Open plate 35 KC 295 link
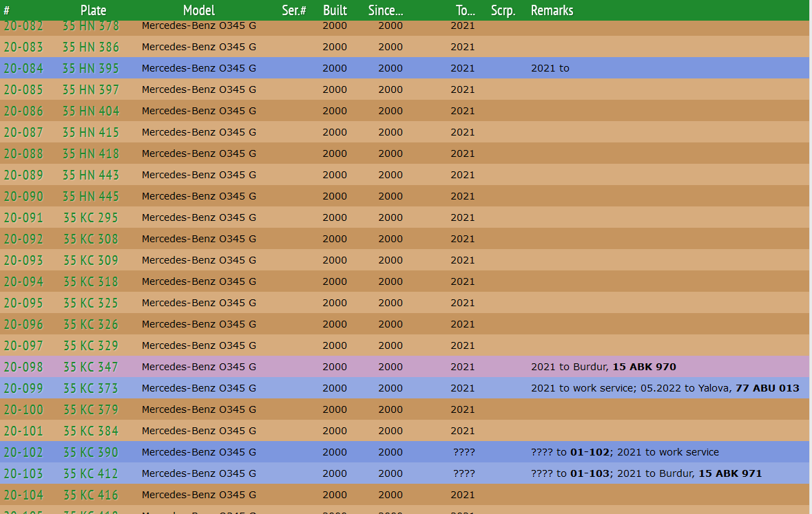 coord(91,217)
